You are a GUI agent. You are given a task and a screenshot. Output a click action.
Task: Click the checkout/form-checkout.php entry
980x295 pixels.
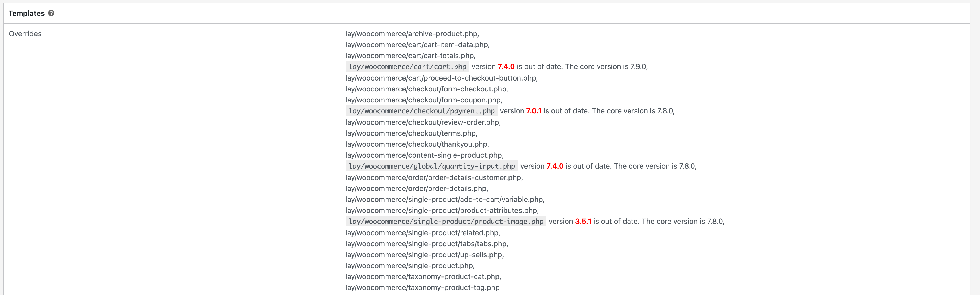[x=426, y=89]
